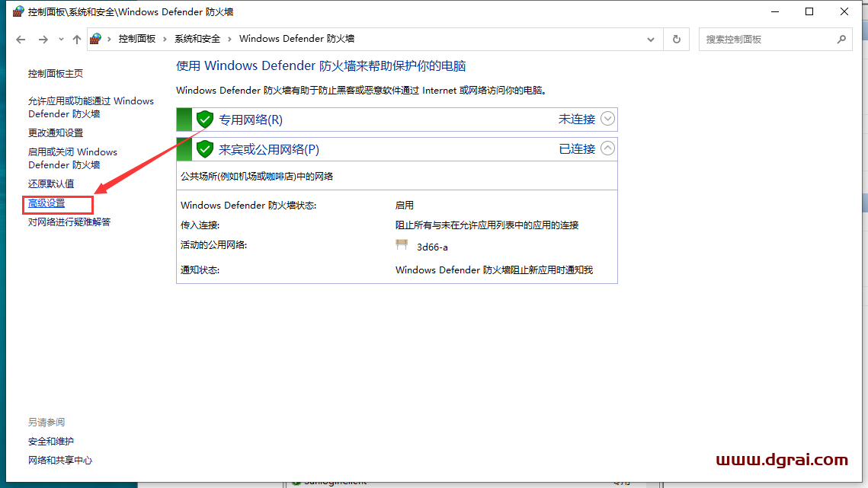868x488 pixels.
Task: Click the 通知状态 label
Action: click(200, 270)
